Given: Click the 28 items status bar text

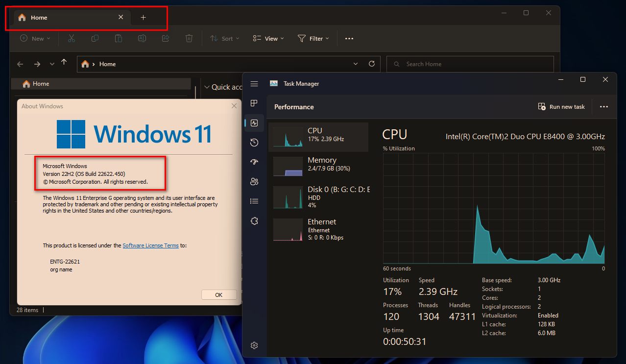Looking at the screenshot, I should click(x=27, y=310).
